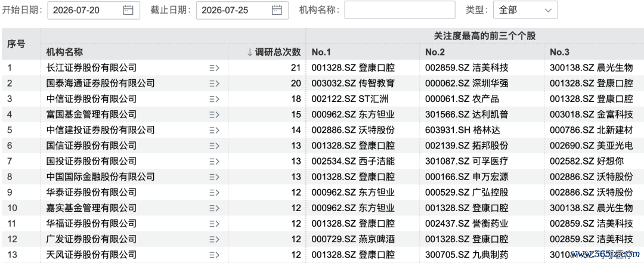Open detail list icon for 国信证券股份有限公司
This screenshot has width=644, height=263.
[215, 146]
